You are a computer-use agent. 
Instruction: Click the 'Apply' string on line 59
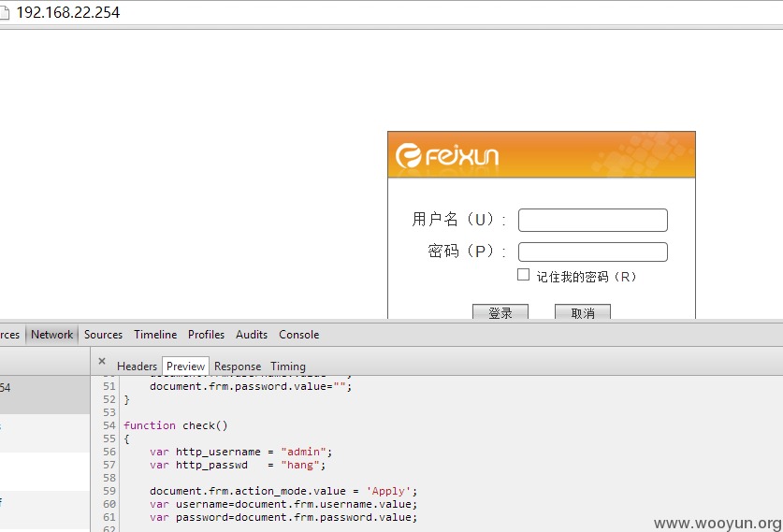(x=388, y=491)
